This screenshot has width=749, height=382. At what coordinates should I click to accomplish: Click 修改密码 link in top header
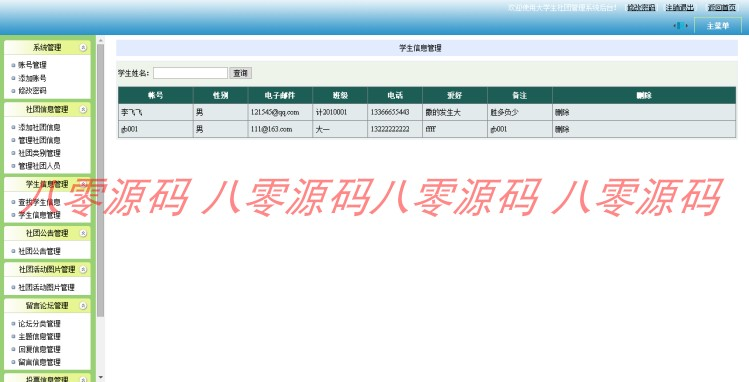(x=641, y=8)
